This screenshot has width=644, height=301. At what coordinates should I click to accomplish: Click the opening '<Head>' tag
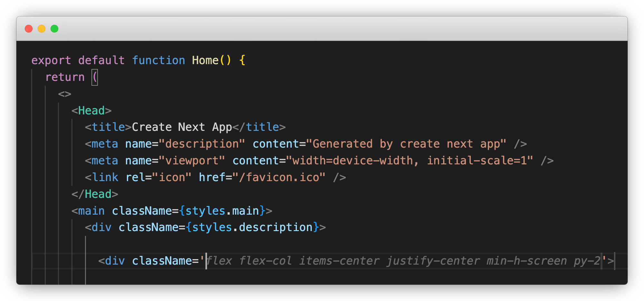pos(91,111)
